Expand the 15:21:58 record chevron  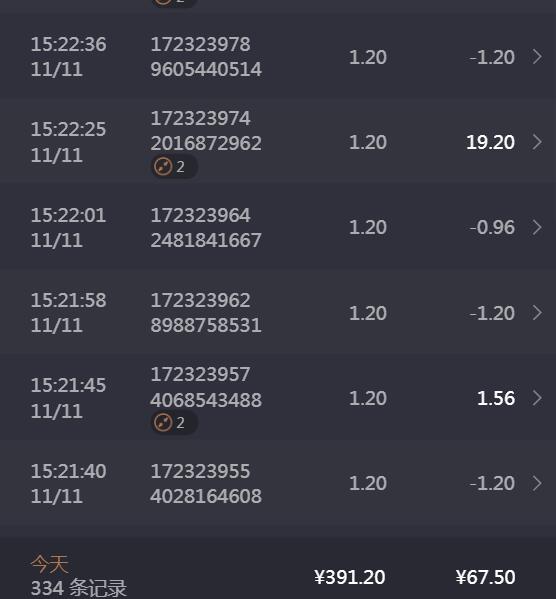pos(537,312)
